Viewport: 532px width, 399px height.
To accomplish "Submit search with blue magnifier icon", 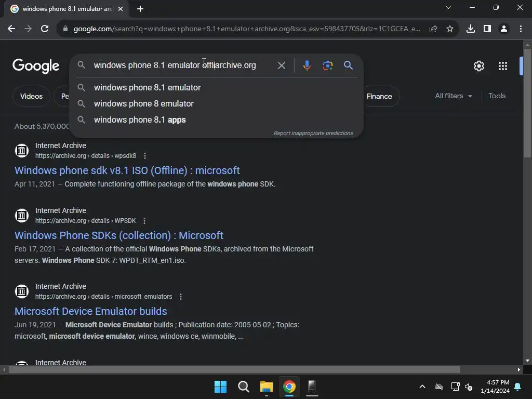I will pos(349,65).
